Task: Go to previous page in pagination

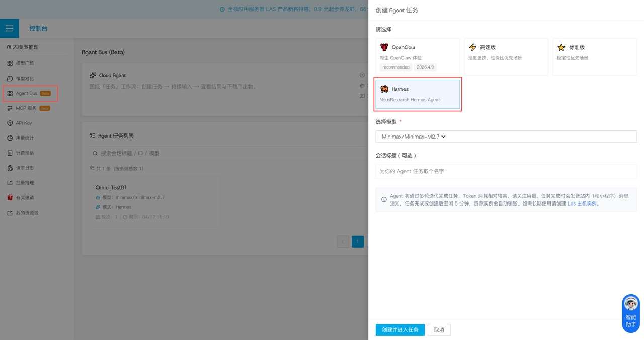Action: 343,242
